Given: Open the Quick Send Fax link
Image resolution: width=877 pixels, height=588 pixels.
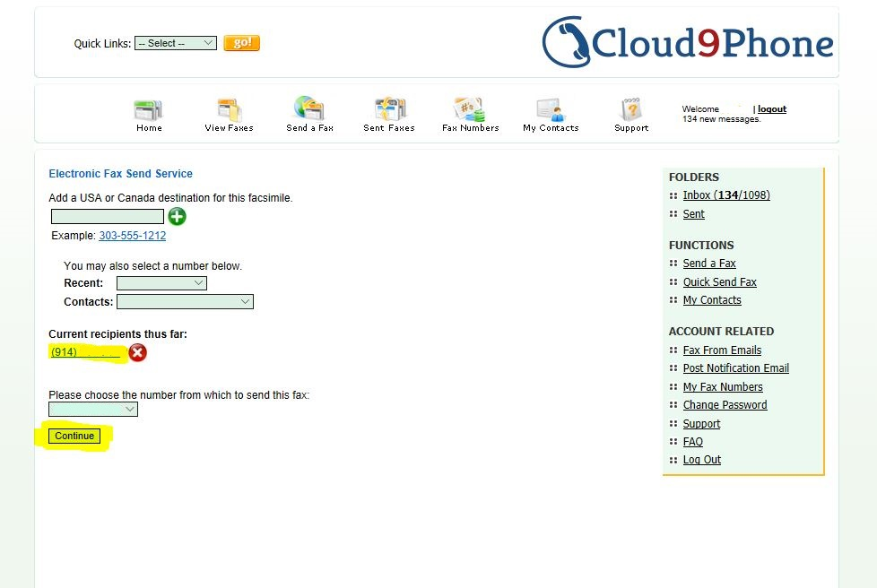Looking at the screenshot, I should (719, 281).
